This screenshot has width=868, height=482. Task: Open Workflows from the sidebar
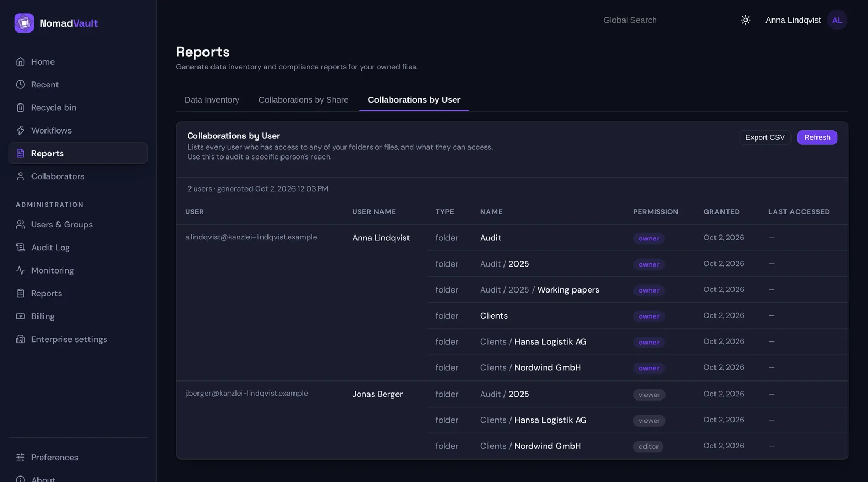click(x=78, y=130)
